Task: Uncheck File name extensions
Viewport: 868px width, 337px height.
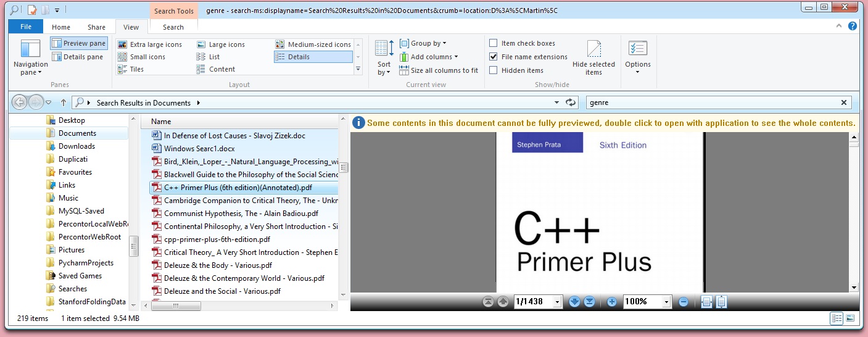Action: point(494,57)
